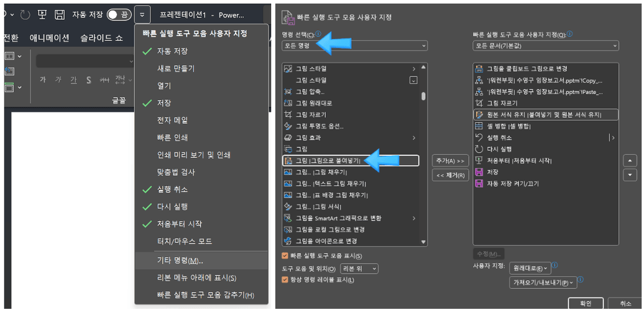Image resolution: width=644 pixels, height=310 pixels.
Task: Click the text shadow S icon
Action: coord(88,80)
